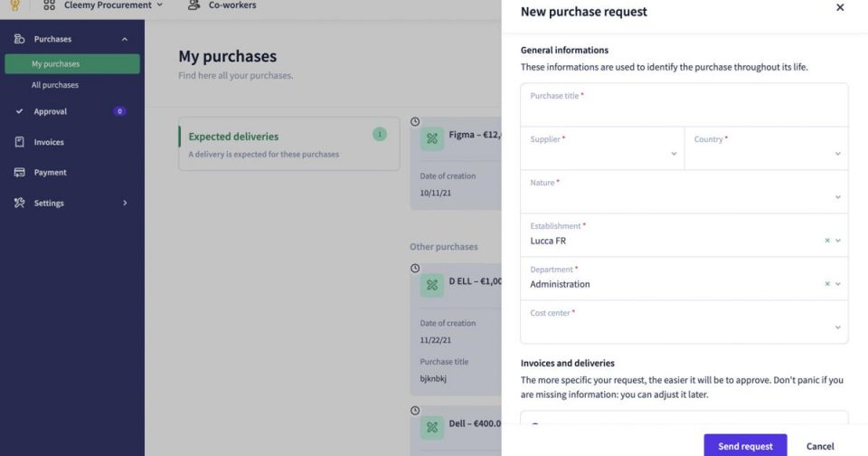Click the Approval checkmark icon
Image resolution: width=868 pixels, height=456 pixels.
click(x=19, y=111)
